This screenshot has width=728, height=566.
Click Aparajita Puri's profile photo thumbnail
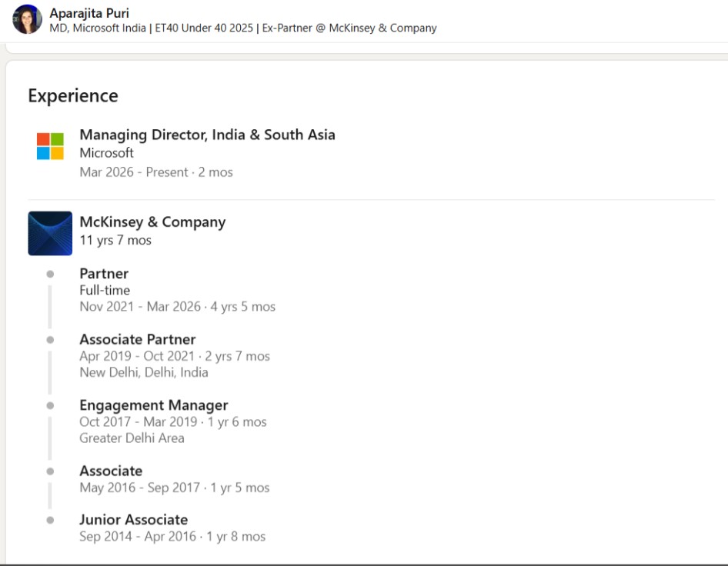pos(27,20)
